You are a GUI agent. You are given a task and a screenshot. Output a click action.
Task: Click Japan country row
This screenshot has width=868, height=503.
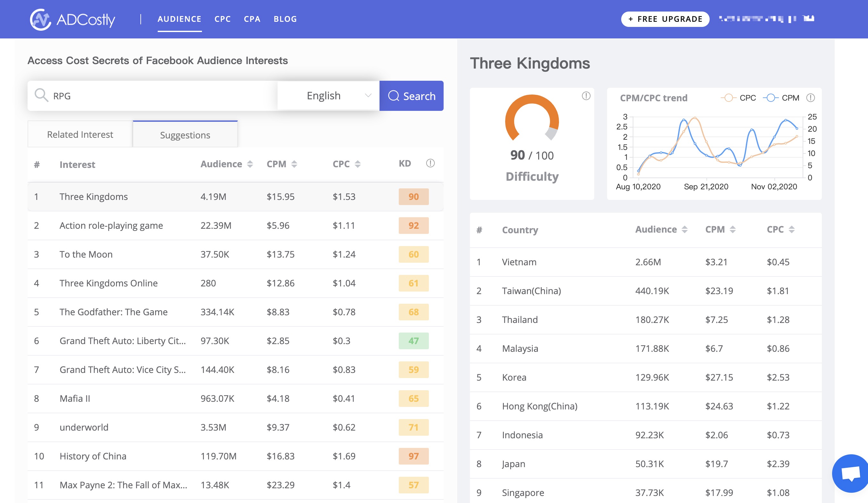pos(646,464)
